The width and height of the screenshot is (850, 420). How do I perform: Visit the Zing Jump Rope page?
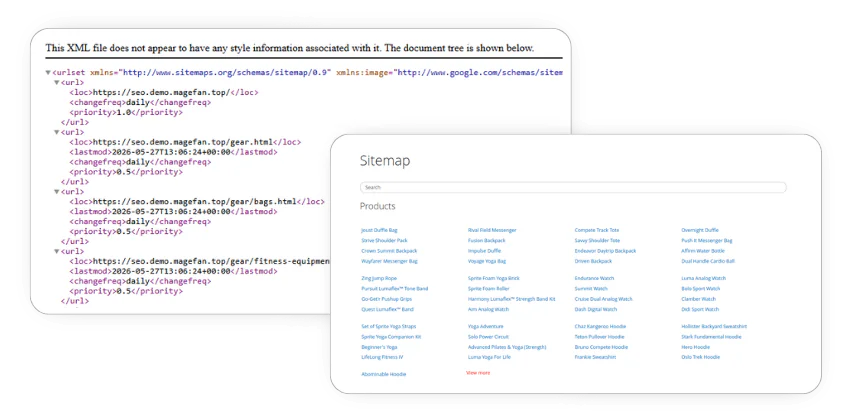[x=379, y=279]
